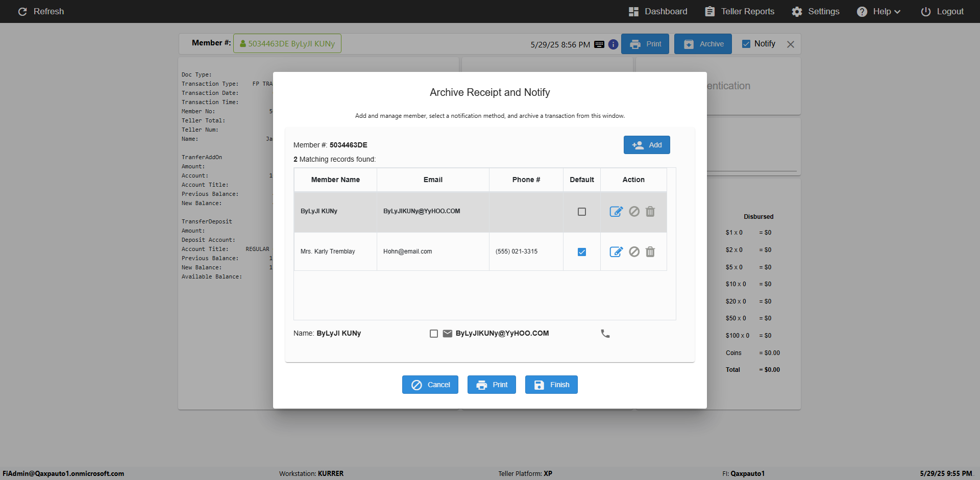Image resolution: width=980 pixels, height=480 pixels.
Task: Delete the Mrs. Karly Tremblay record
Action: pyautogui.click(x=650, y=252)
